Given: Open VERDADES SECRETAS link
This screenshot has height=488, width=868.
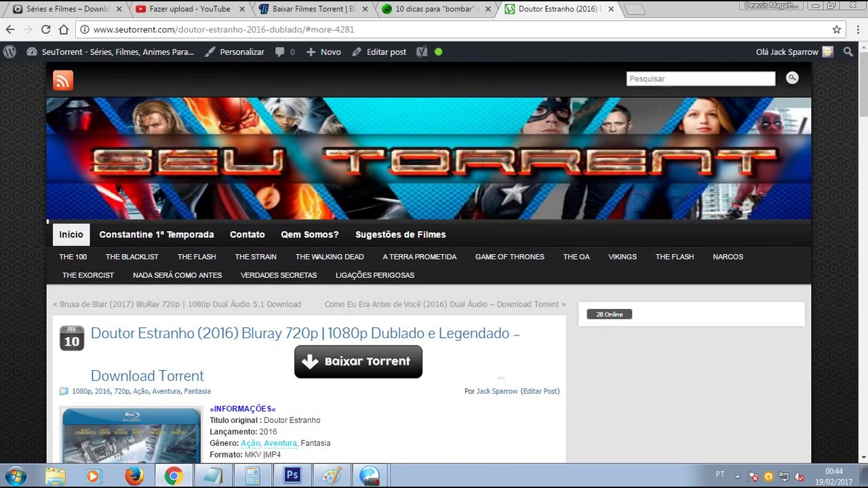Looking at the screenshot, I should click(279, 275).
